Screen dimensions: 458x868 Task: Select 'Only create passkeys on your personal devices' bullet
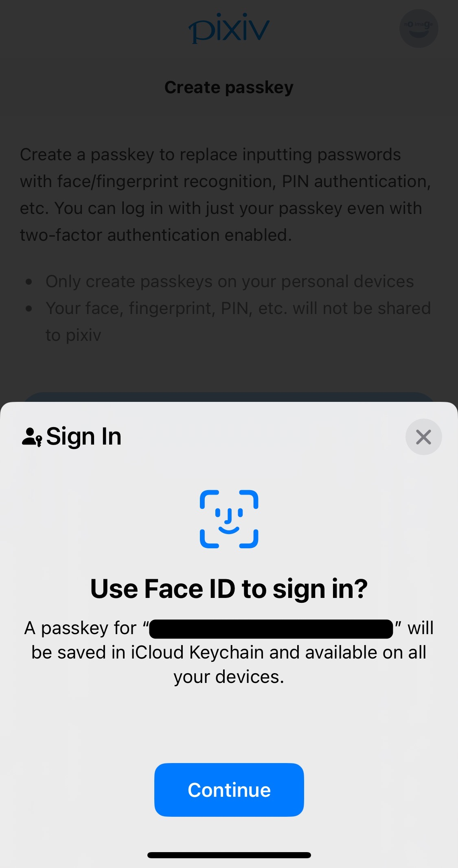pos(230,281)
